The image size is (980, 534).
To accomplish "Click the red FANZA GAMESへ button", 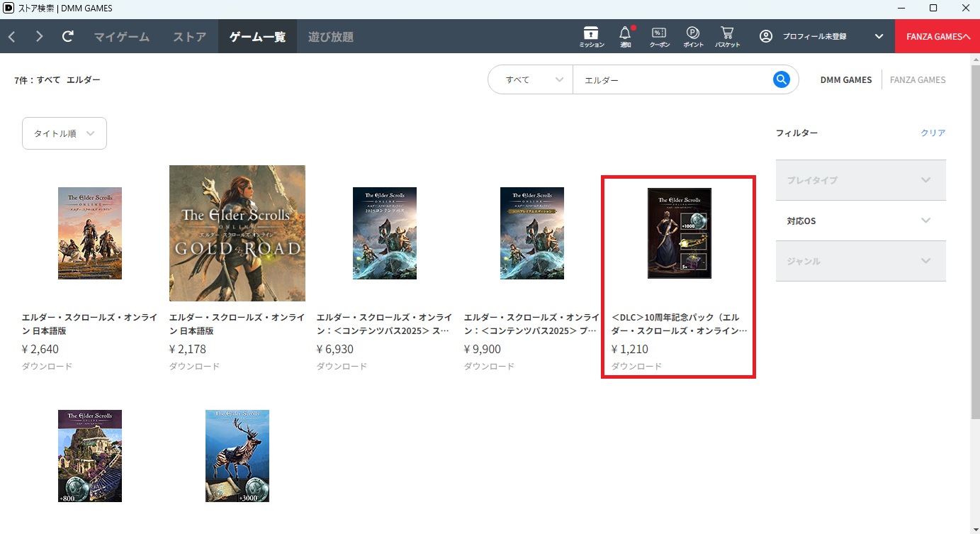I will click(x=937, y=36).
